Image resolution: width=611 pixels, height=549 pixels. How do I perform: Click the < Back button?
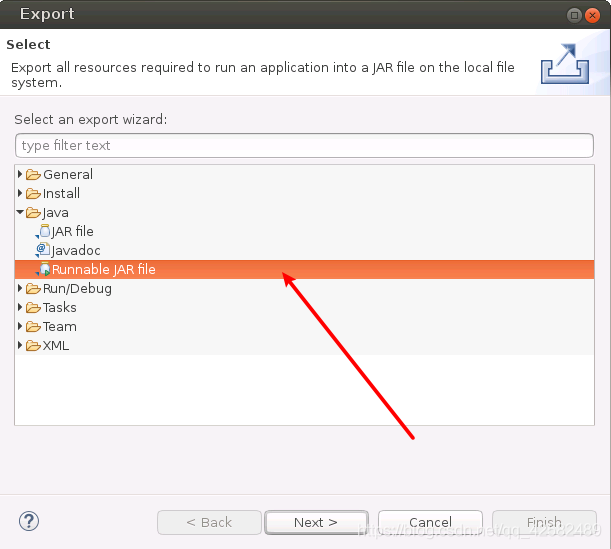point(209,523)
